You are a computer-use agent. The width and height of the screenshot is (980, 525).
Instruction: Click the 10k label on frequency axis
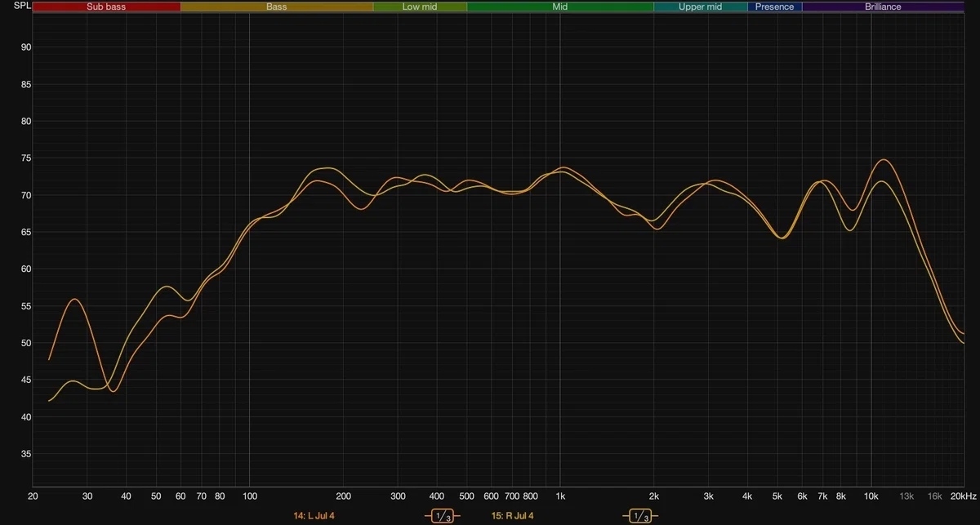click(871, 496)
